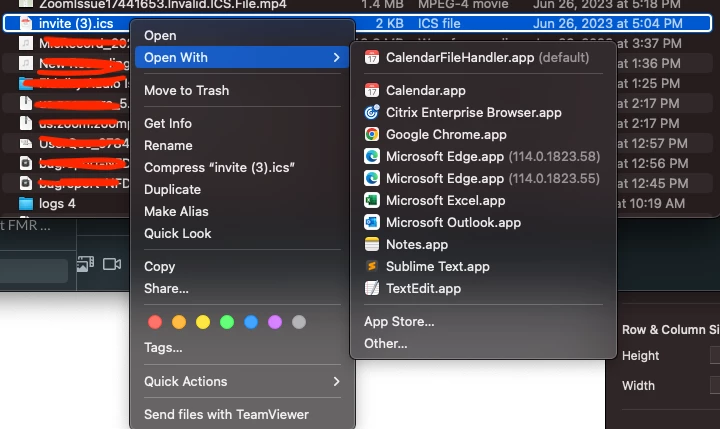Click the invite (3).ics file icon
This screenshot has height=429, width=720.
[26, 23]
